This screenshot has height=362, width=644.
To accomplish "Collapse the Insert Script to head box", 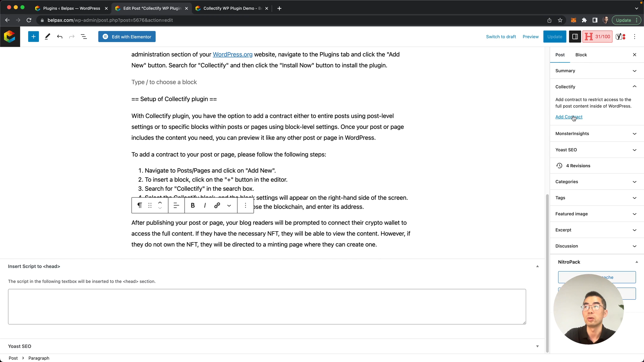I will pyautogui.click(x=537, y=266).
